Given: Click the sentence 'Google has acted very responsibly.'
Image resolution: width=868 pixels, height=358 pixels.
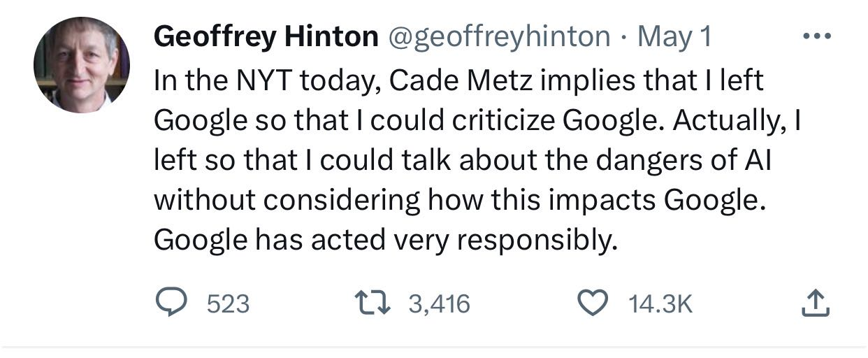Looking at the screenshot, I should pos(386,240).
